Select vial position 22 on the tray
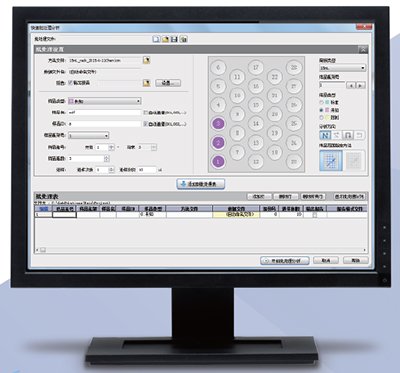Image resolution: width=400 pixels, height=373 pixels. [x=275, y=77]
